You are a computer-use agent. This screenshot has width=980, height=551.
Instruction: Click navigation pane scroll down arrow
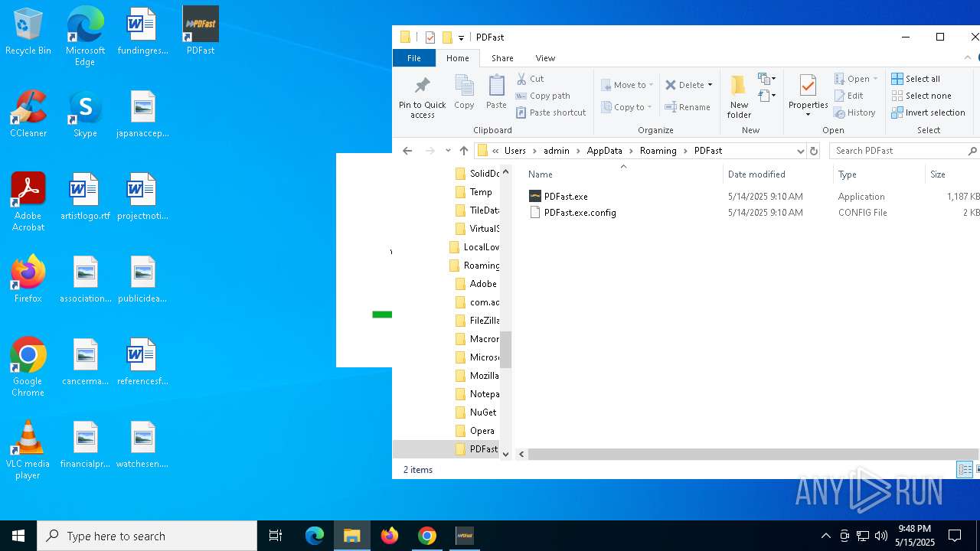(505, 454)
